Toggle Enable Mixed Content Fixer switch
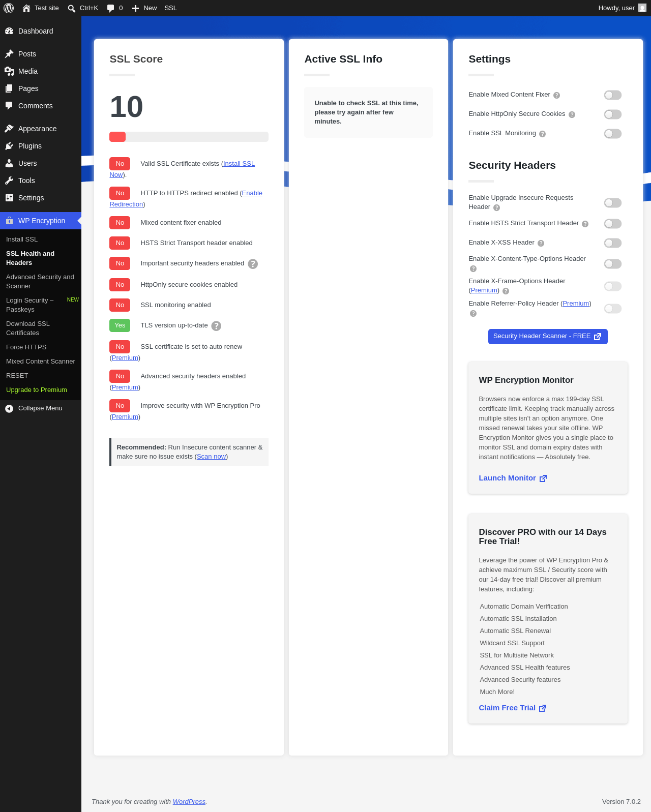The image size is (651, 812). 613,95
